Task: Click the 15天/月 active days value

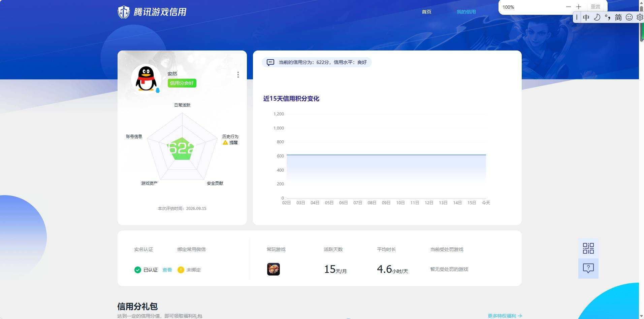Action: (335, 269)
